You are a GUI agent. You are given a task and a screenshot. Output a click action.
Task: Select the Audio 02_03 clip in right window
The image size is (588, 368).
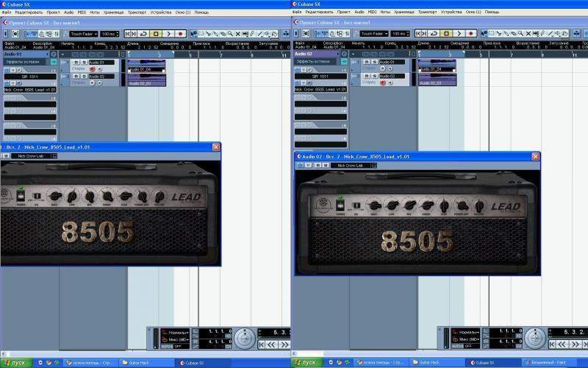click(437, 79)
